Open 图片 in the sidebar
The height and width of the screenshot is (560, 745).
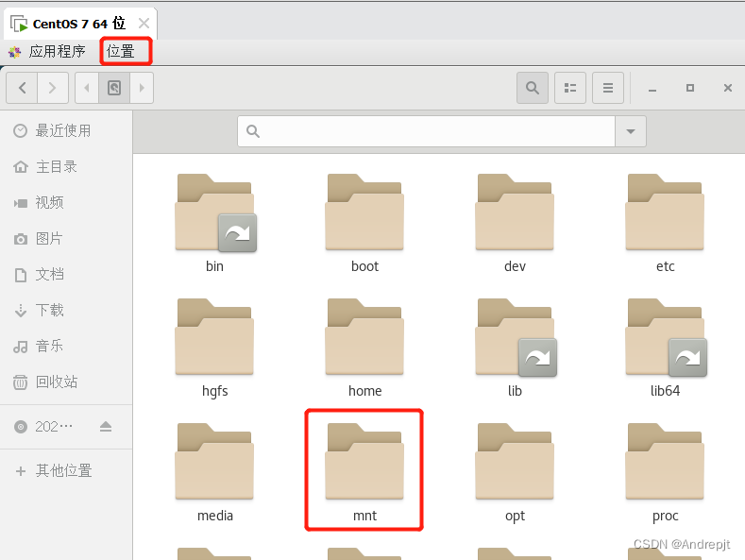tap(66, 239)
